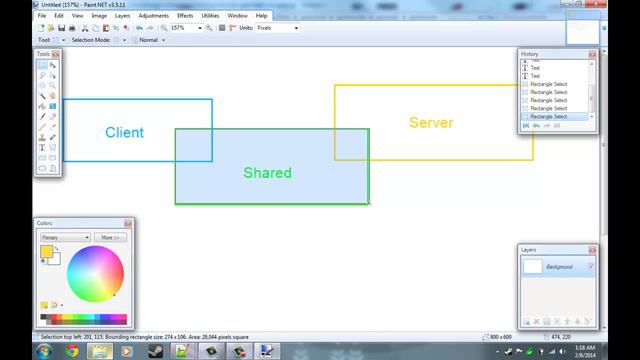Select the Color Picker tool
640x360 pixels.
pyautogui.click(x=53, y=127)
